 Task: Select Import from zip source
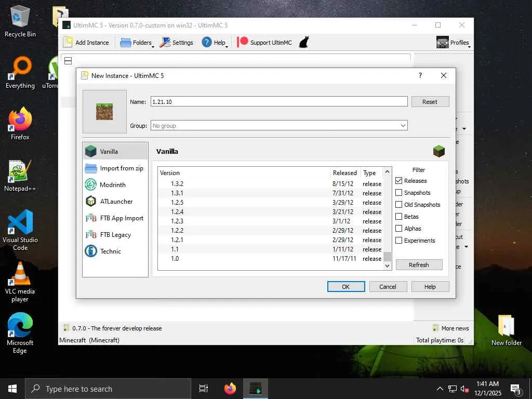(x=115, y=168)
